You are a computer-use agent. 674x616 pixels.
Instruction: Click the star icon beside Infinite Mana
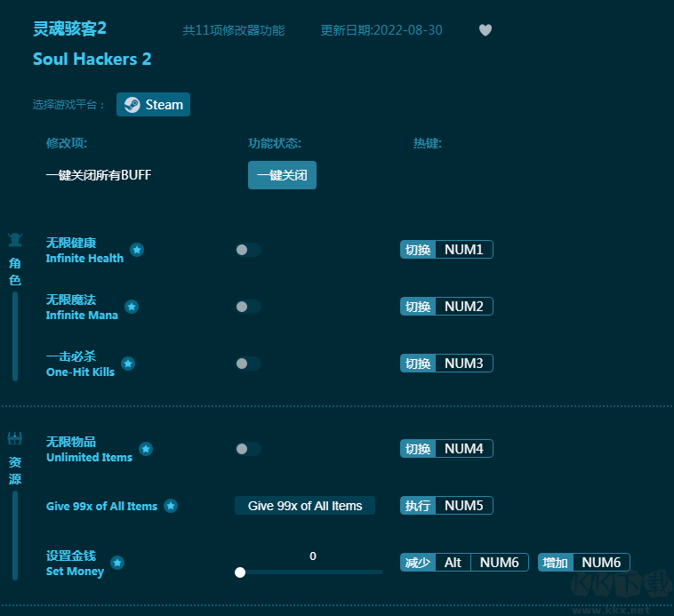[x=132, y=307]
